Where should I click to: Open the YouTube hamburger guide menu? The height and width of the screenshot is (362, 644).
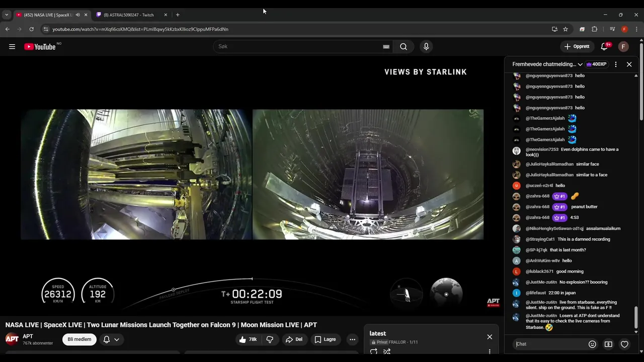[x=12, y=47]
